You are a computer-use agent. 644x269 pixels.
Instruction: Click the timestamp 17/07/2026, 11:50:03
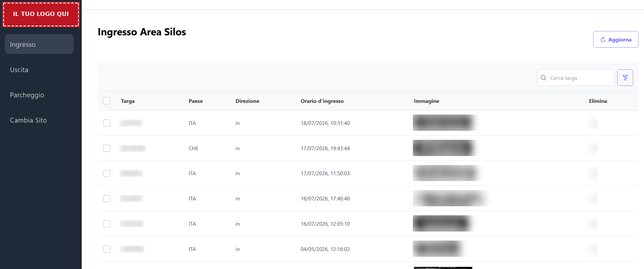point(325,173)
